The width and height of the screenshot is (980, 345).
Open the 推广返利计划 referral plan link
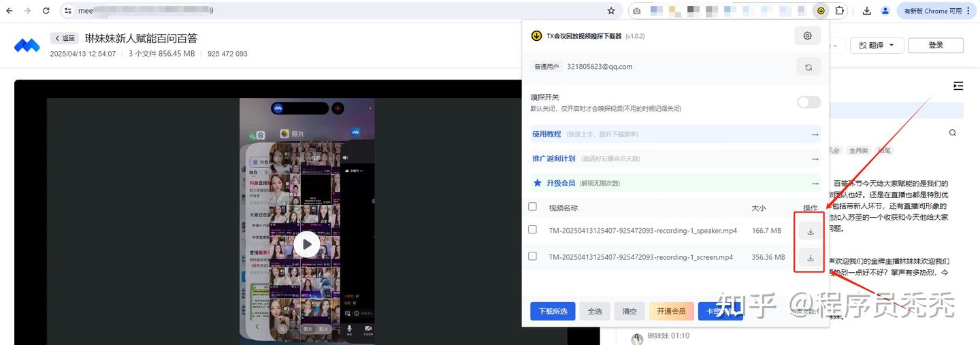pos(676,159)
